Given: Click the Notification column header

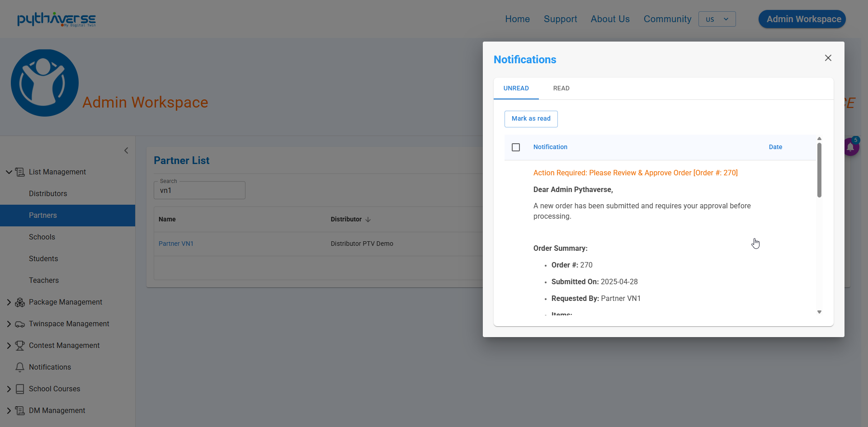Looking at the screenshot, I should 550,147.
